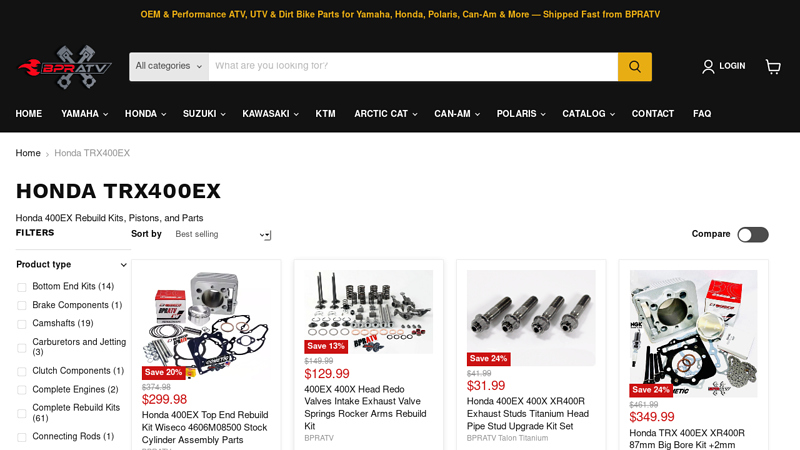Click the Save 13% badge on valve kit
Screen dimensions: 800x450
pos(326,346)
